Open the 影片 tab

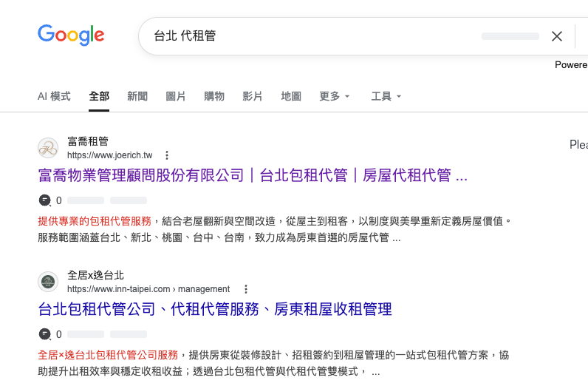[253, 96]
